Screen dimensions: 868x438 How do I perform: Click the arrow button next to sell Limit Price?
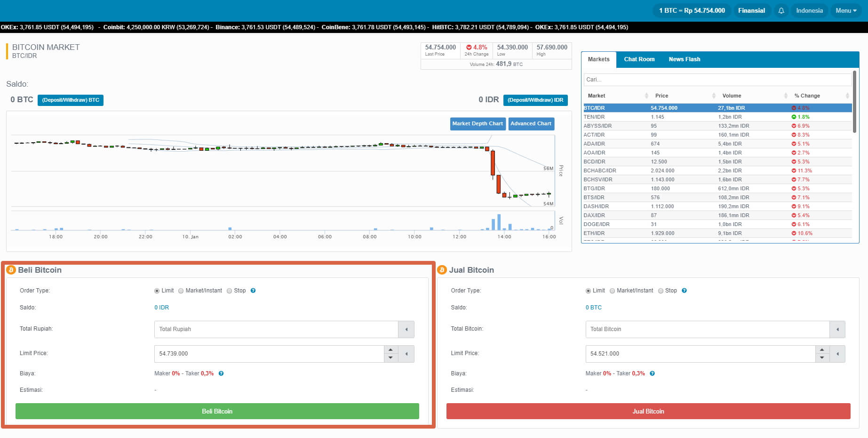(837, 354)
